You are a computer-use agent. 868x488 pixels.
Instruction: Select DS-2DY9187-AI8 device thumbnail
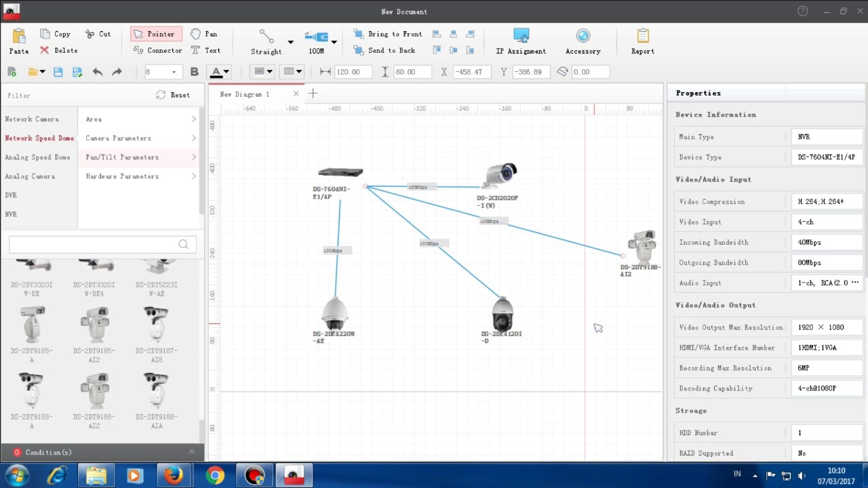point(157,335)
